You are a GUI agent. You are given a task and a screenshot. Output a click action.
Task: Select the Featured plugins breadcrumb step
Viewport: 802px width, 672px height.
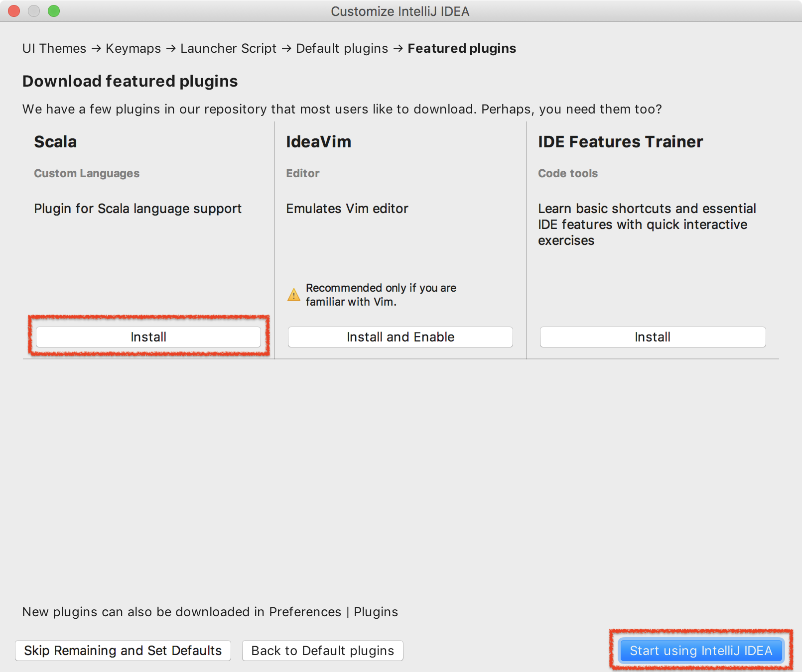pos(462,48)
